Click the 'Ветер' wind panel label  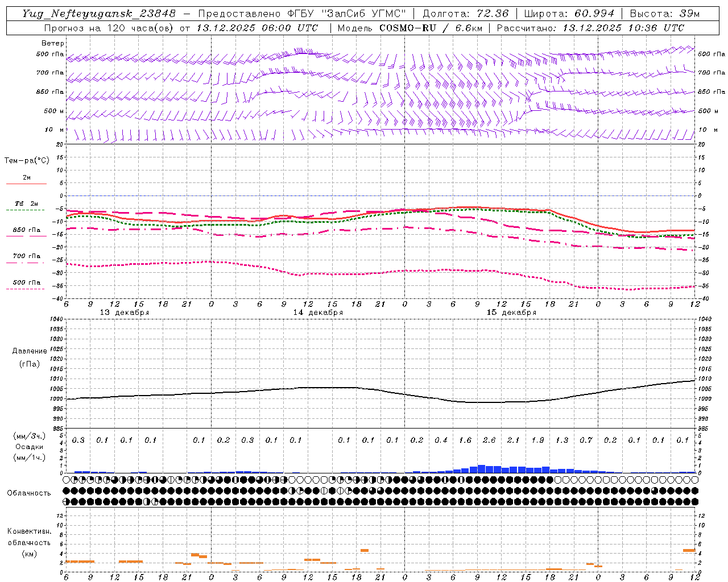pos(52,43)
